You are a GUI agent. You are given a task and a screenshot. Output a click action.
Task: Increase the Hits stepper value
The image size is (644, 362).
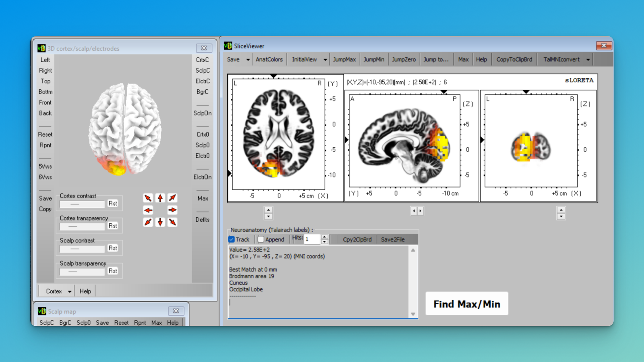pos(324,237)
